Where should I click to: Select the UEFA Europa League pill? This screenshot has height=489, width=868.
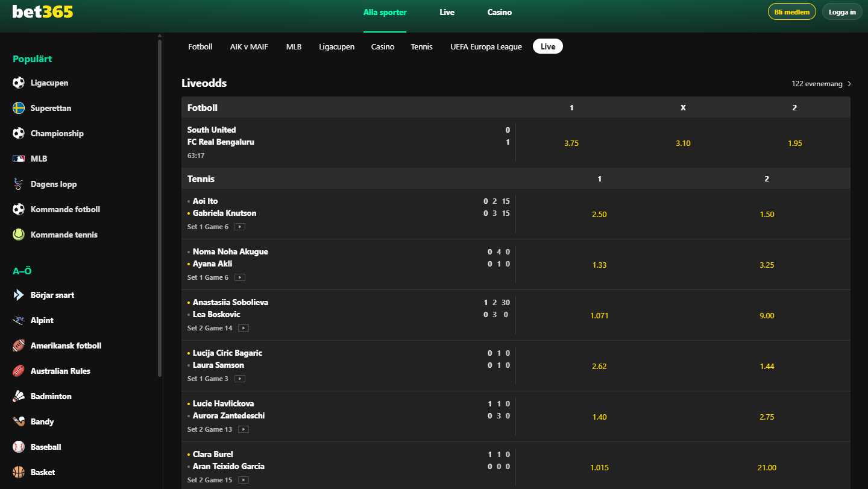pyautogui.click(x=486, y=46)
